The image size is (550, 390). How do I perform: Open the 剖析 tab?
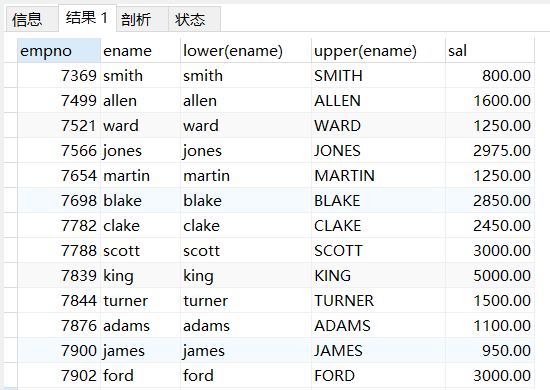[142, 19]
